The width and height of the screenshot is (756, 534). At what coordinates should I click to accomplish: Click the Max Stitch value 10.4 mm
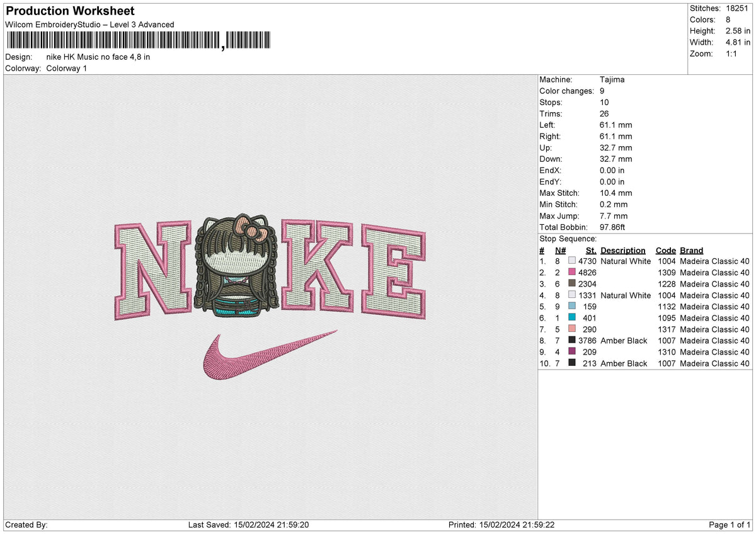616,193
